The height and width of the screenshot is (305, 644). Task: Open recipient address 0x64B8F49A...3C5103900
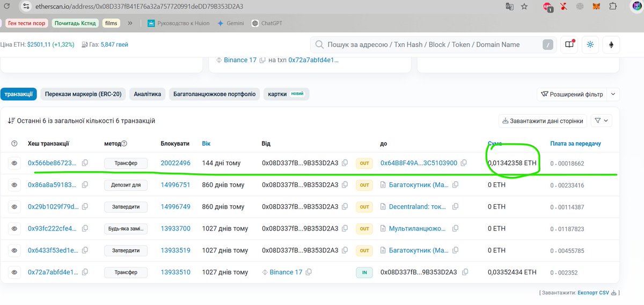click(x=419, y=163)
